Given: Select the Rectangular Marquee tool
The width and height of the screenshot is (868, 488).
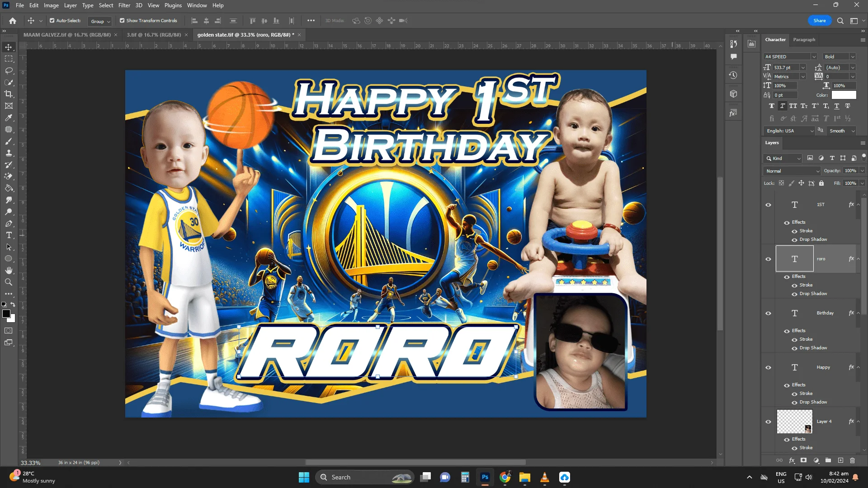Looking at the screenshot, I should pos(9,59).
